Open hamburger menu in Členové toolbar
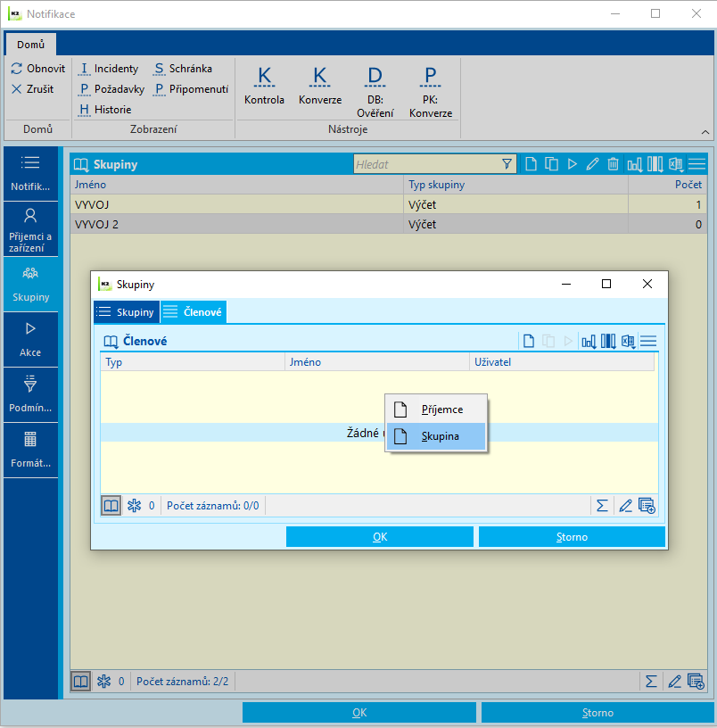 click(648, 341)
